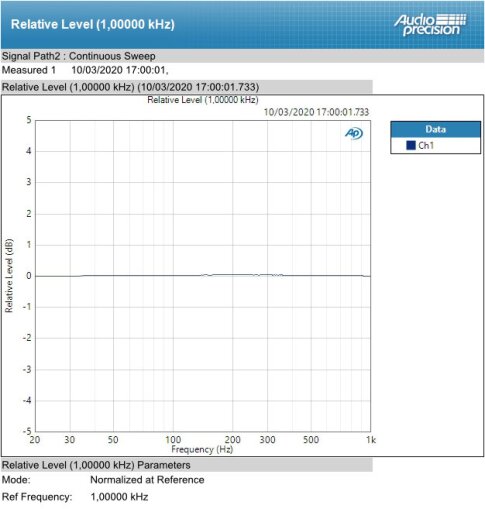
Task: Click the Audio Precision logo in the header
Action: coord(430,25)
